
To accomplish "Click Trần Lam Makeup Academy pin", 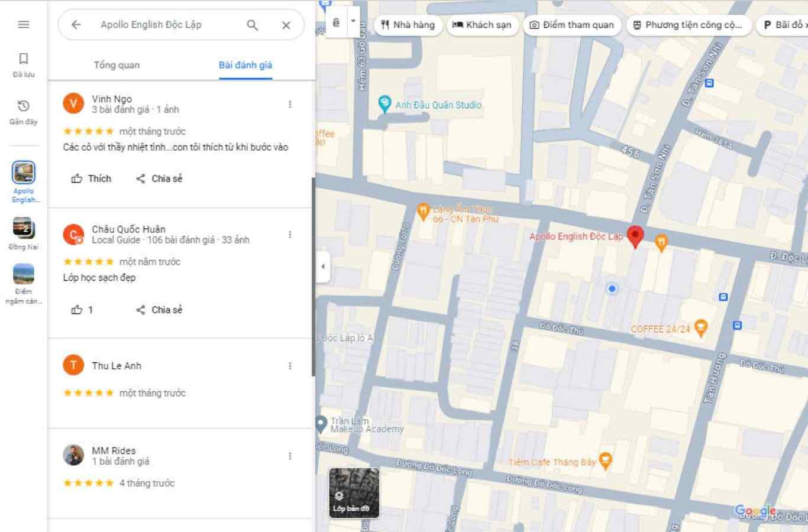I will (321, 423).
